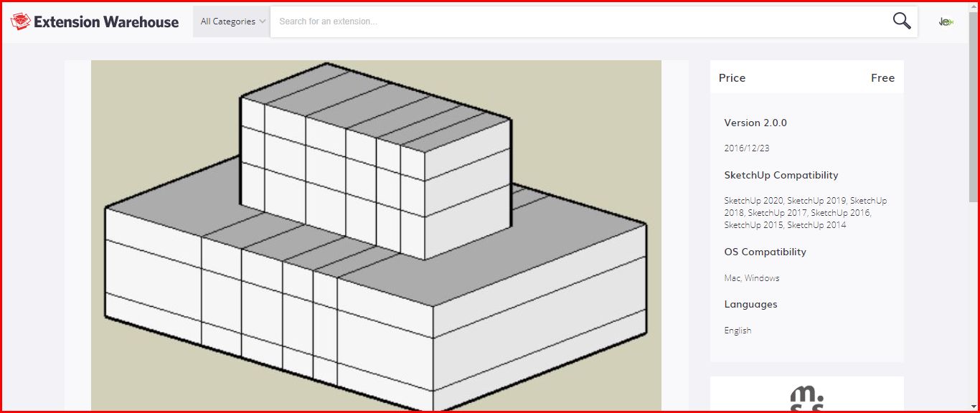Click the Price panel header

[x=732, y=77]
